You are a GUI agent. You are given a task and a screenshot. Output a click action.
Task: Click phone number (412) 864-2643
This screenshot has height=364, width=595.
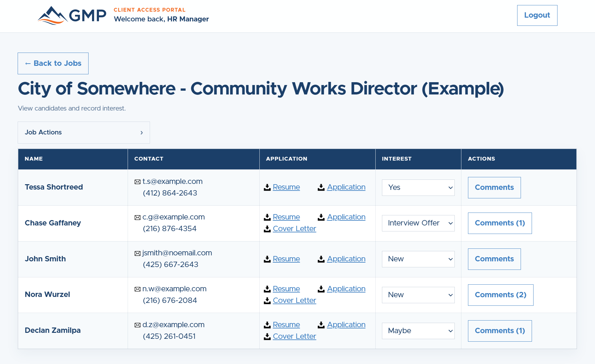(x=170, y=193)
